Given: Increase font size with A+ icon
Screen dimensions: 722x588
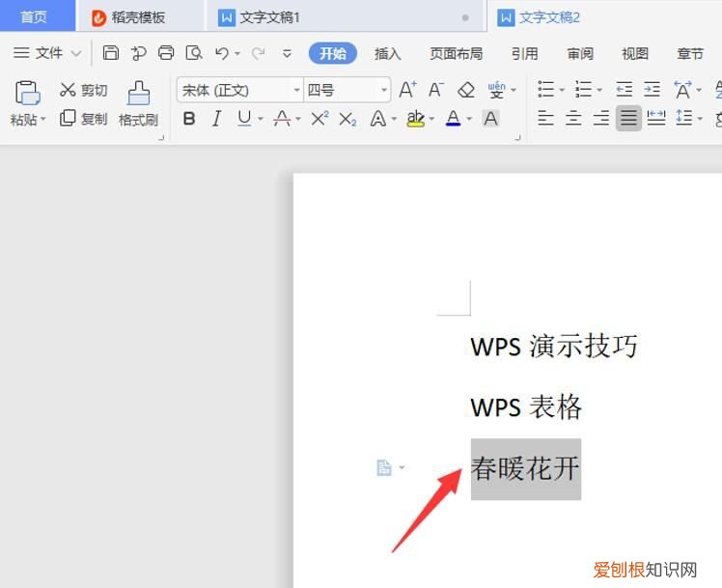Looking at the screenshot, I should [x=407, y=90].
